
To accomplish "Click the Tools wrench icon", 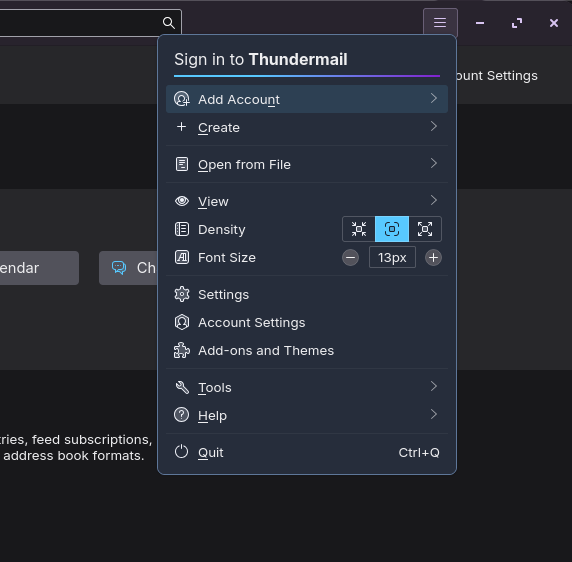I will [182, 387].
